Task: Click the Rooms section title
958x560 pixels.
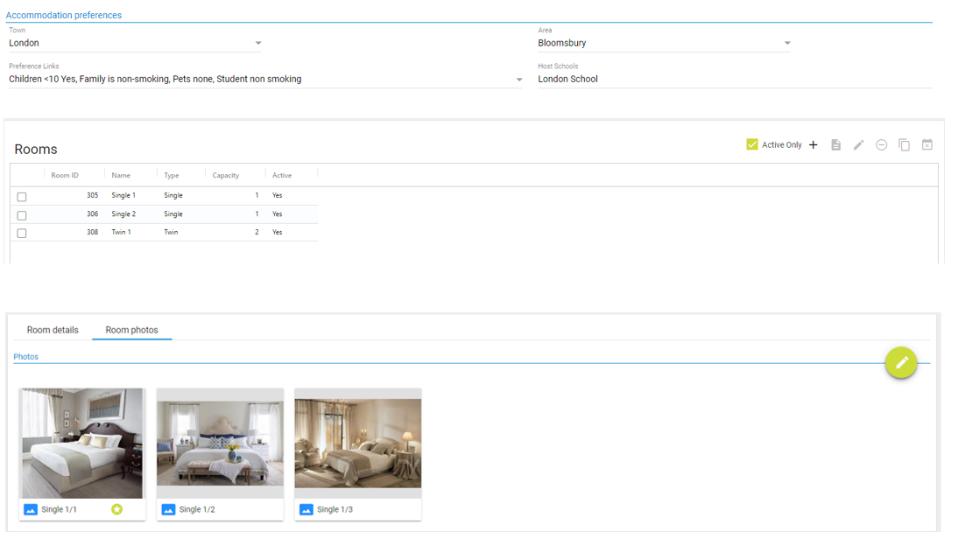Action: click(x=36, y=149)
